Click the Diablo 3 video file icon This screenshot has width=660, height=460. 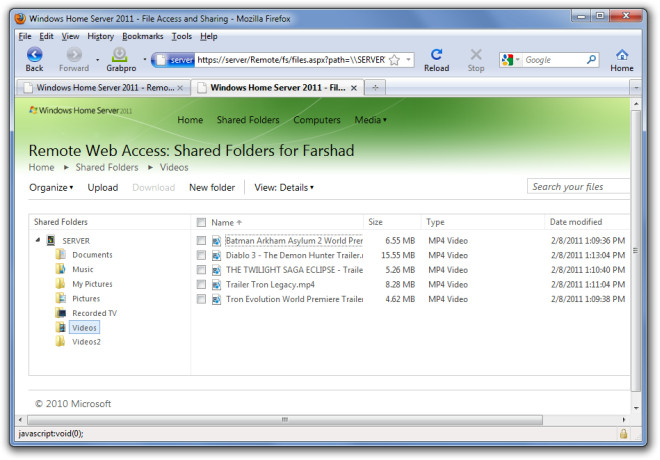(x=216, y=255)
